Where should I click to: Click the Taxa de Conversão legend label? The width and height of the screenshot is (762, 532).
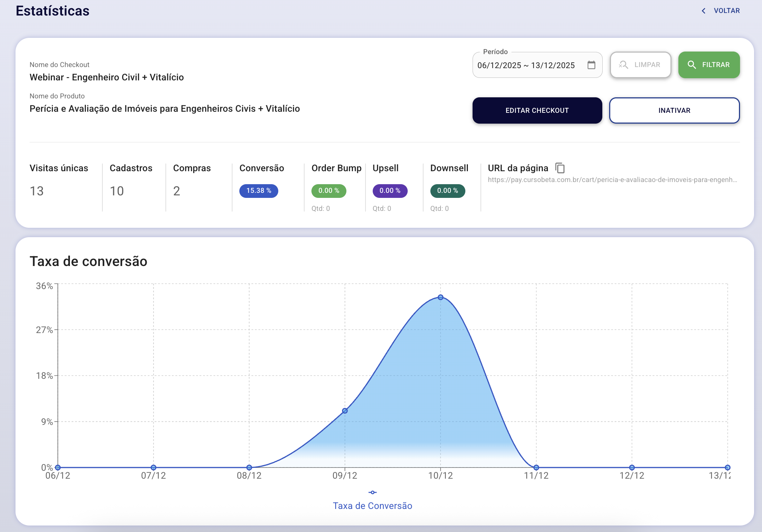coord(373,506)
